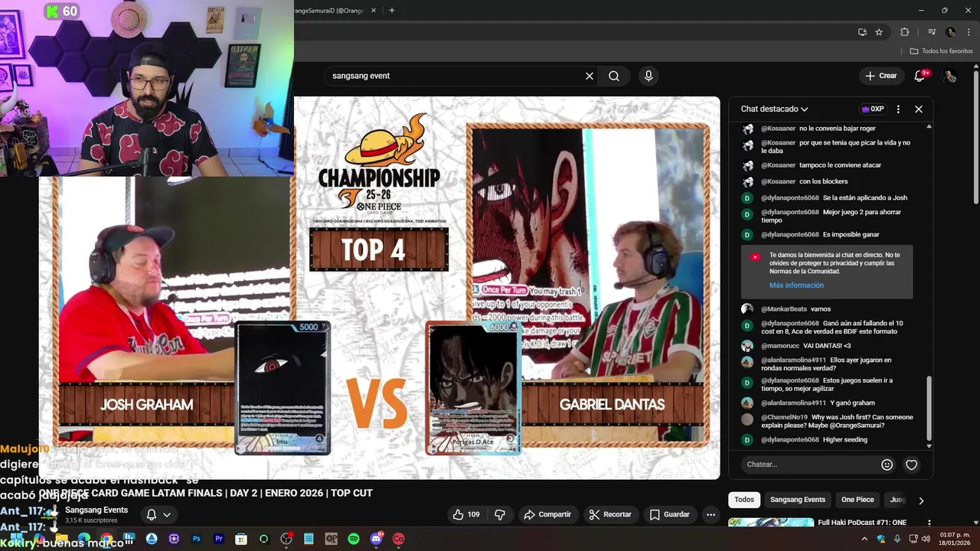980x551 pixels.
Task: Open the Sangsang Events channel name
Action: pos(96,510)
